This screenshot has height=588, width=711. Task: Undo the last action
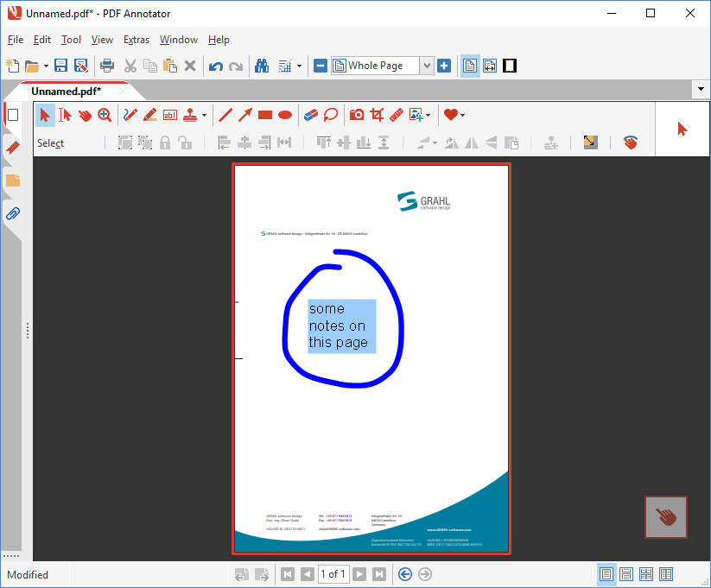coord(216,66)
